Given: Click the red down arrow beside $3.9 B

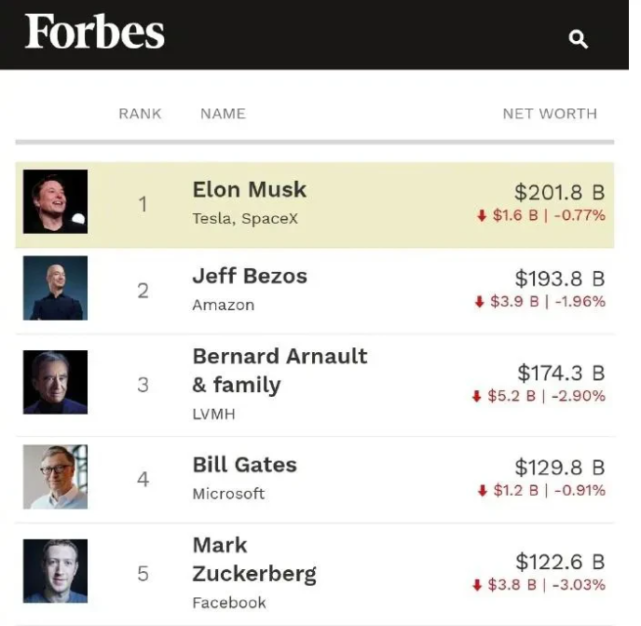Looking at the screenshot, I should click(x=479, y=302).
